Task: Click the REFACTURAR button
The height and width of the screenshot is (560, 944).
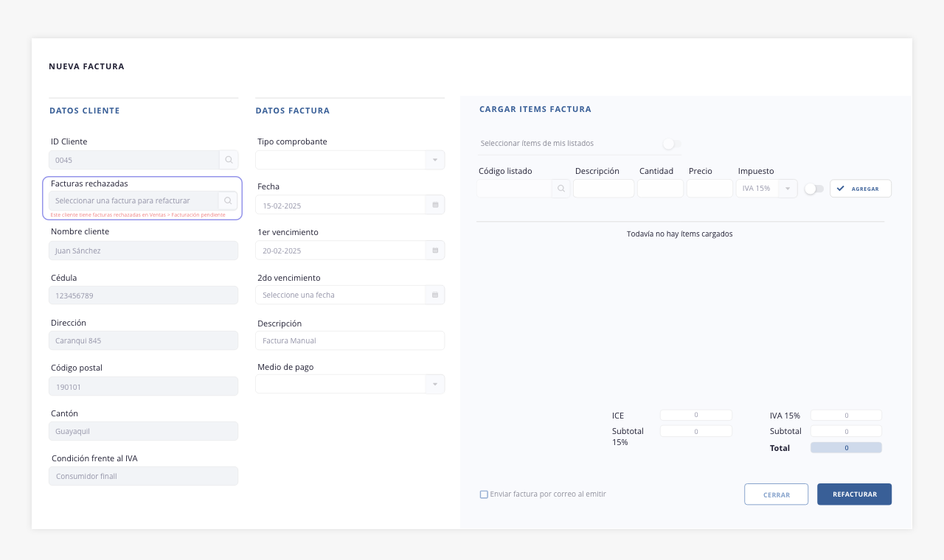Action: coord(855,494)
